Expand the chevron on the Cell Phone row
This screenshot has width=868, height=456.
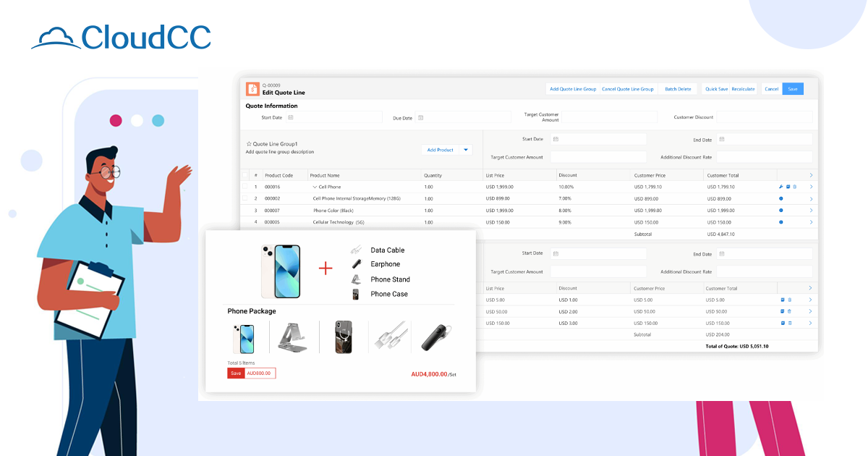click(811, 187)
